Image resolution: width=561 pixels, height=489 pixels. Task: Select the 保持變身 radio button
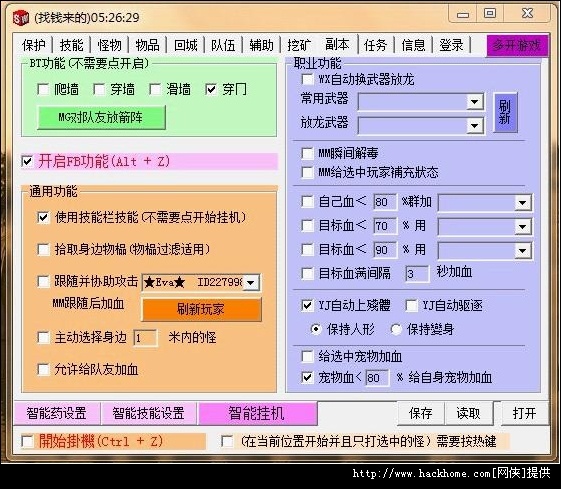[x=396, y=329]
